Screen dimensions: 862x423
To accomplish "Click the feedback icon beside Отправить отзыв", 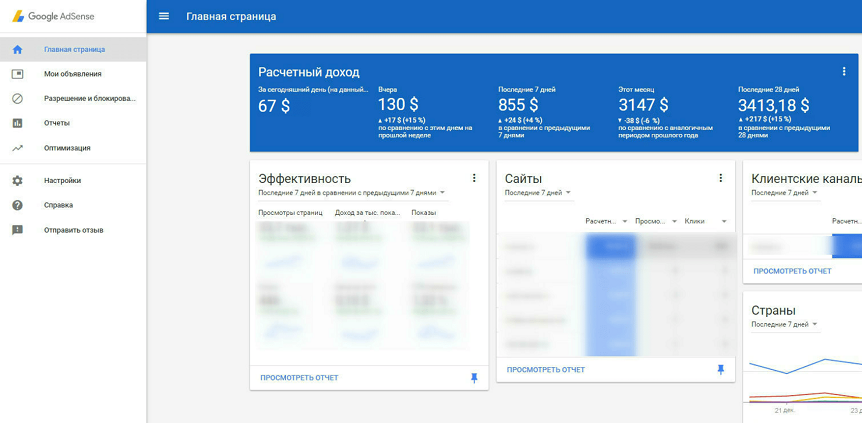I will (18, 230).
